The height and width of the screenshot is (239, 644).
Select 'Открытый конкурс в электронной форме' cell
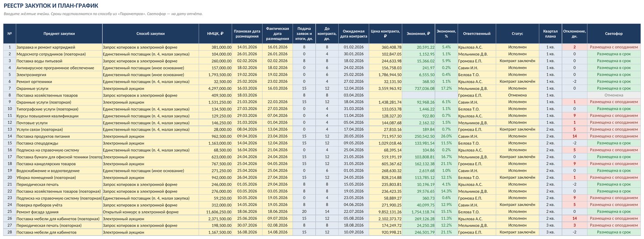[x=151, y=211]
